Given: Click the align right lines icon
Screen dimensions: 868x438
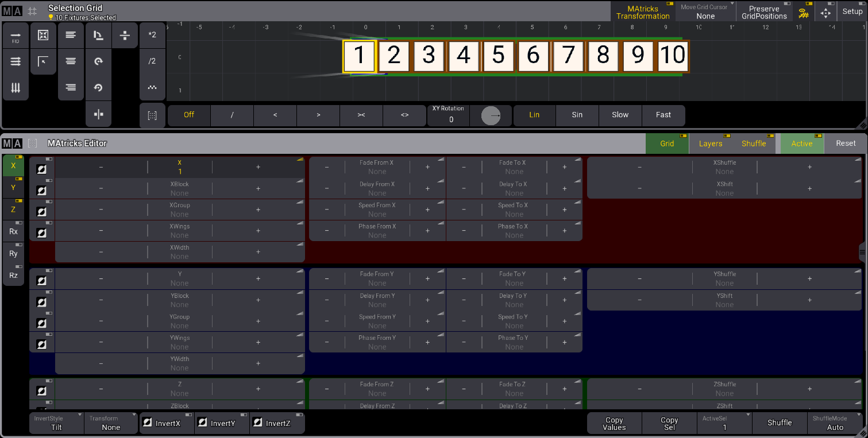Looking at the screenshot, I should [x=71, y=88].
